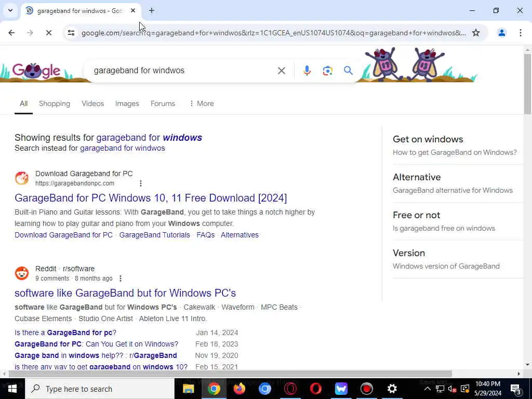Open options dots next to Reddit result
The height and width of the screenshot is (399, 532).
(120, 278)
